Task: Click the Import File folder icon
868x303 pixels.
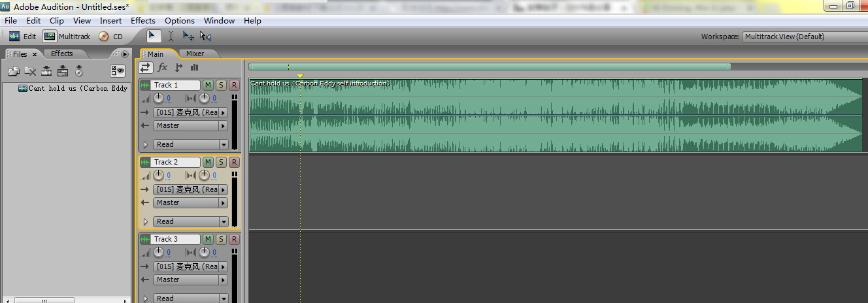Action: pos(14,71)
